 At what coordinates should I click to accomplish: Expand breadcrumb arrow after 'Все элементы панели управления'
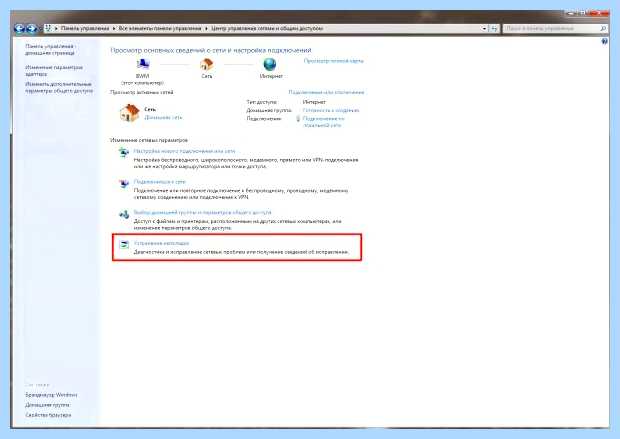(206, 28)
